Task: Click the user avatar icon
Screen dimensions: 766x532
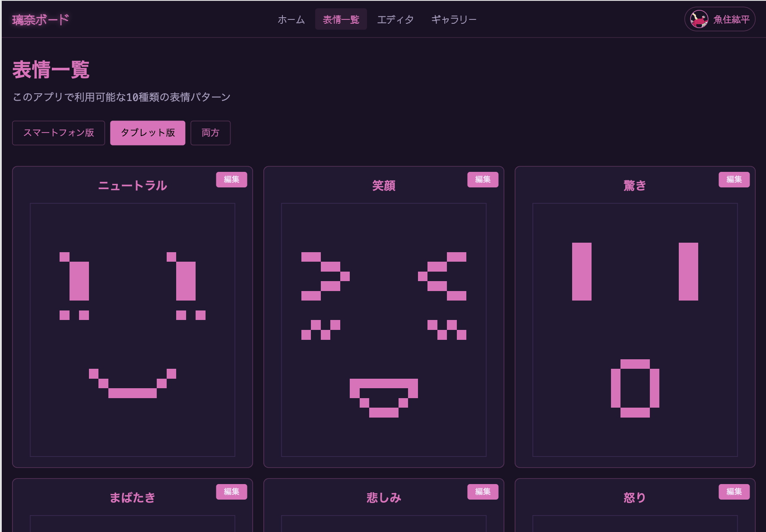Action: [699, 19]
